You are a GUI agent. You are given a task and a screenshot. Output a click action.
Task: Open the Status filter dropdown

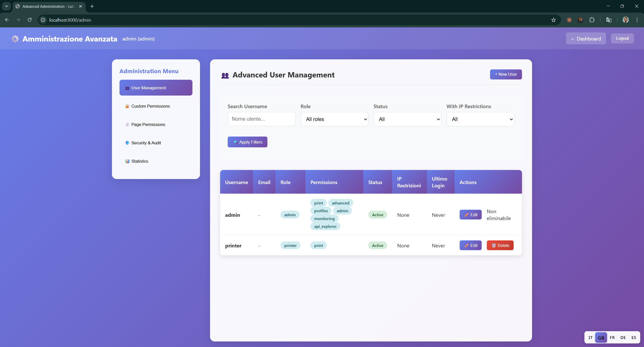(407, 119)
